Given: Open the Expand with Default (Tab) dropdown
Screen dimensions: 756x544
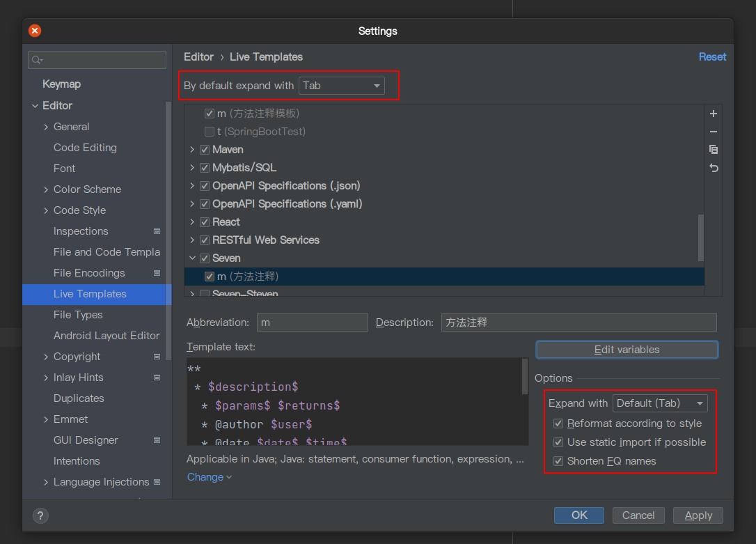Looking at the screenshot, I should tap(660, 403).
